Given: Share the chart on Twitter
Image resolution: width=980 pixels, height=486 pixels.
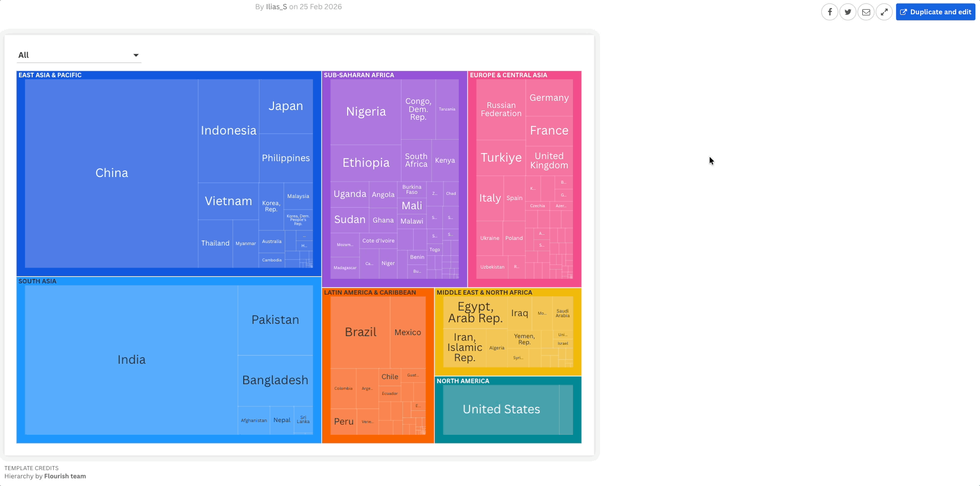Looking at the screenshot, I should (x=848, y=12).
